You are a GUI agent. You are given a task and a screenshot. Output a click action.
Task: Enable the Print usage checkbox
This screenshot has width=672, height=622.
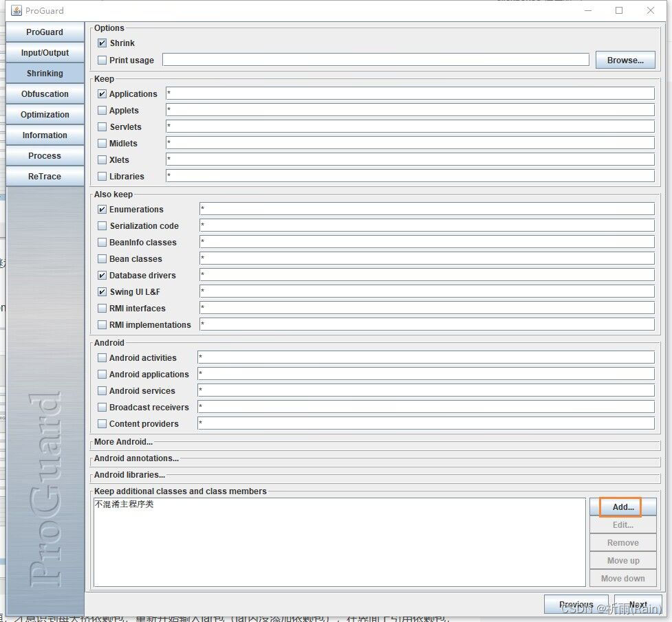coord(102,60)
